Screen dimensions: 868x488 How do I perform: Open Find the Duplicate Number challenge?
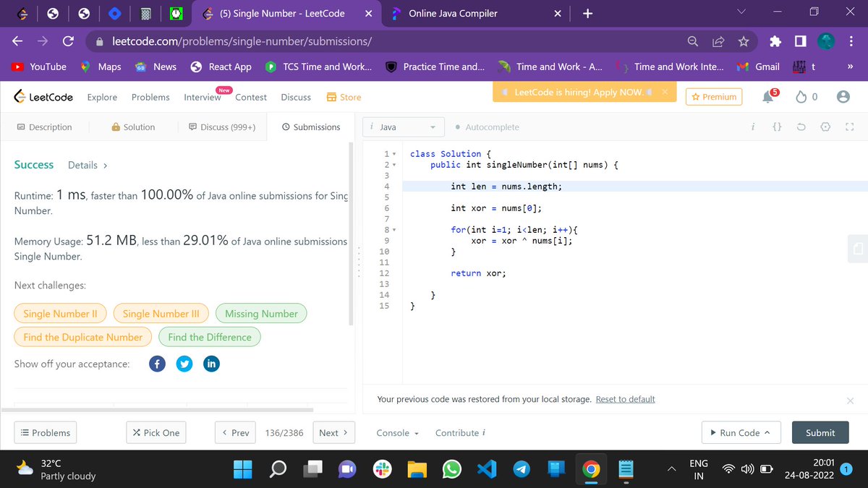coord(83,337)
